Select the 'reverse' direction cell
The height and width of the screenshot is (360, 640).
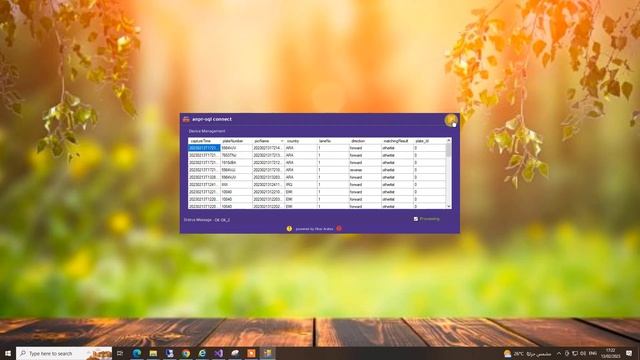click(365, 170)
